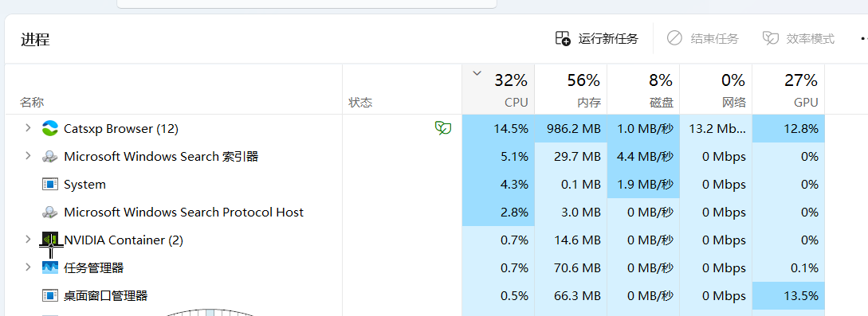The height and width of the screenshot is (316, 868).
Task: Click the Windows Search 索引器 magnifier icon
Action: click(50, 156)
